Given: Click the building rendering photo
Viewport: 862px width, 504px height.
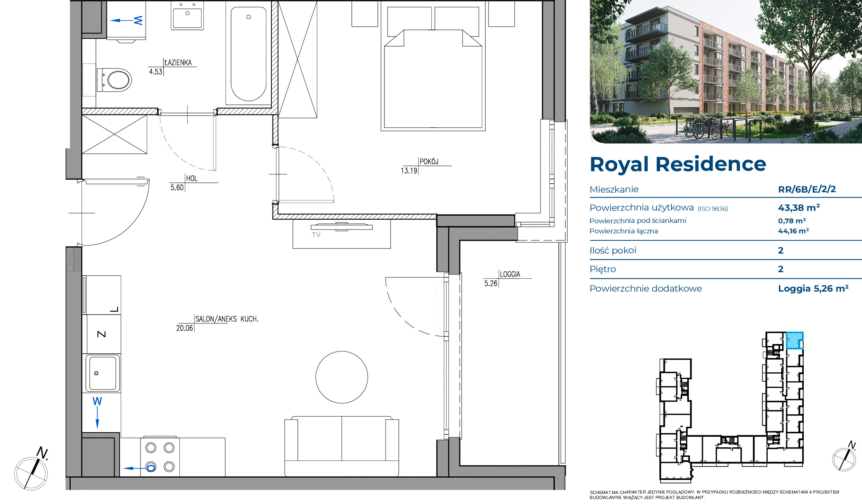Looking at the screenshot, I should [x=726, y=72].
